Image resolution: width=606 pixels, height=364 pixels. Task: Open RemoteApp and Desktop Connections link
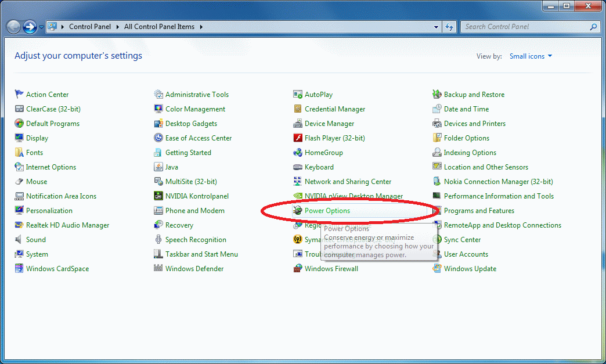coord(503,225)
